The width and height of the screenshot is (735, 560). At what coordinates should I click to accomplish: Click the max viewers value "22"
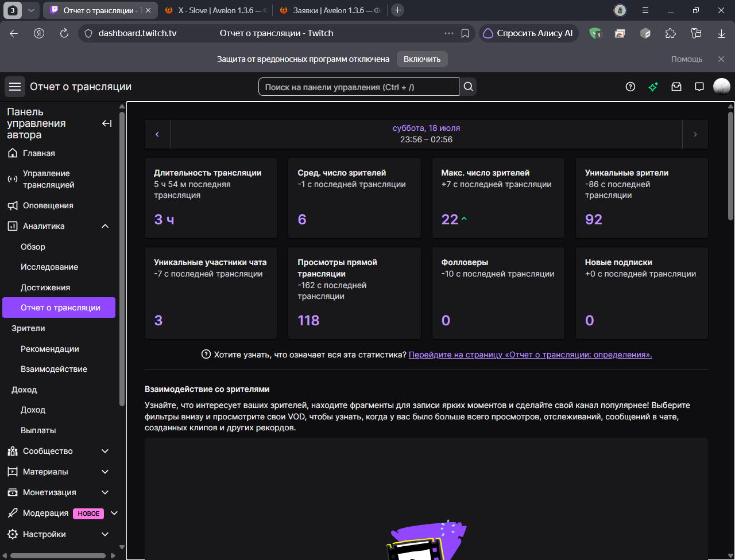pyautogui.click(x=450, y=219)
